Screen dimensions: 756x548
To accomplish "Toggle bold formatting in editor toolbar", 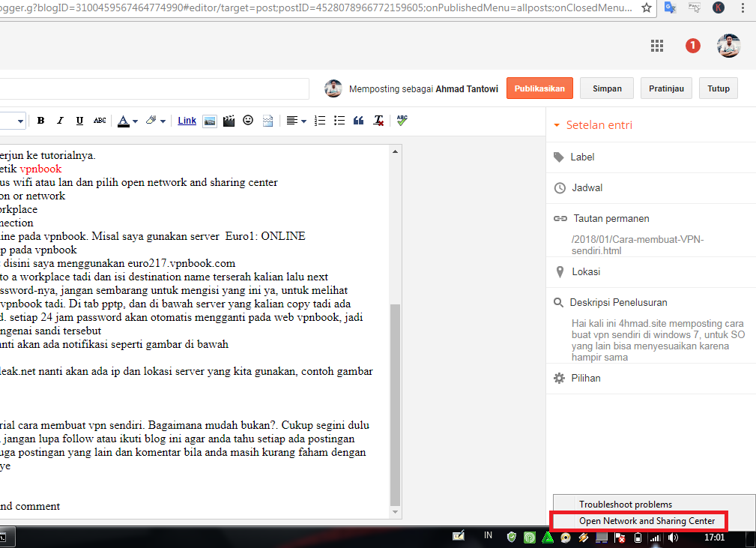I will [41, 121].
